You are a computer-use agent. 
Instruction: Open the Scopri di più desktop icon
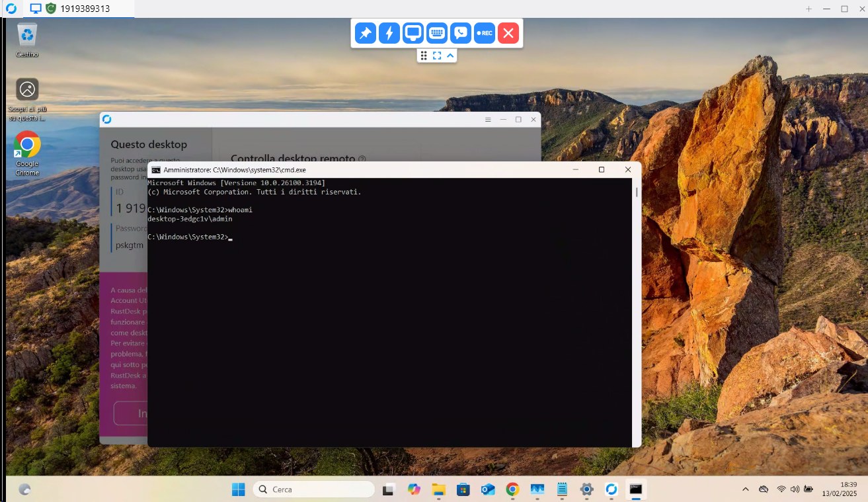point(27,100)
